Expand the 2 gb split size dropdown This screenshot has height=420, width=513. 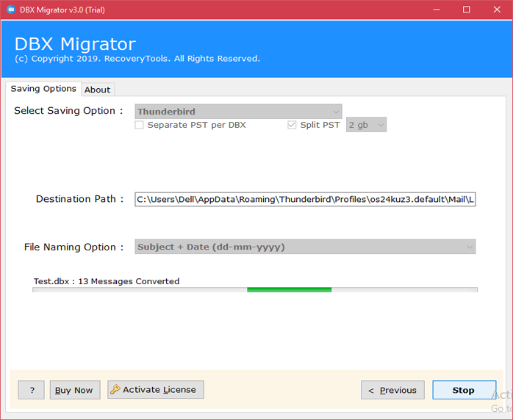point(366,125)
